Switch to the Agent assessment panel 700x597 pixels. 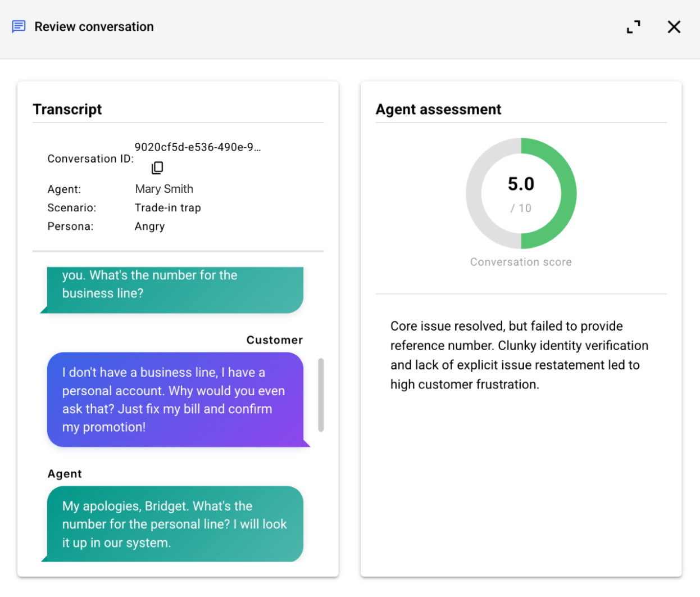tap(438, 109)
